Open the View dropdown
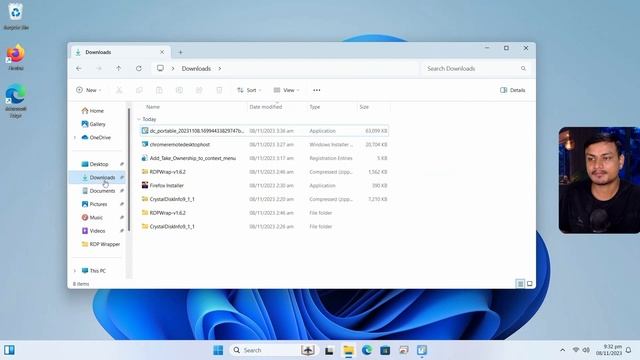This screenshot has height=360, width=640. click(x=287, y=90)
